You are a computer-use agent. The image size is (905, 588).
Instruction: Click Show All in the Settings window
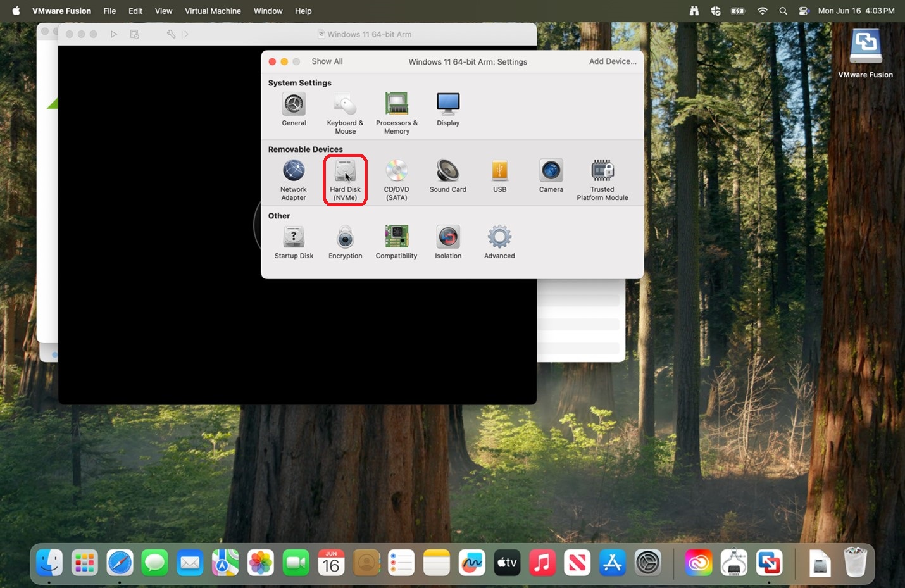click(327, 61)
